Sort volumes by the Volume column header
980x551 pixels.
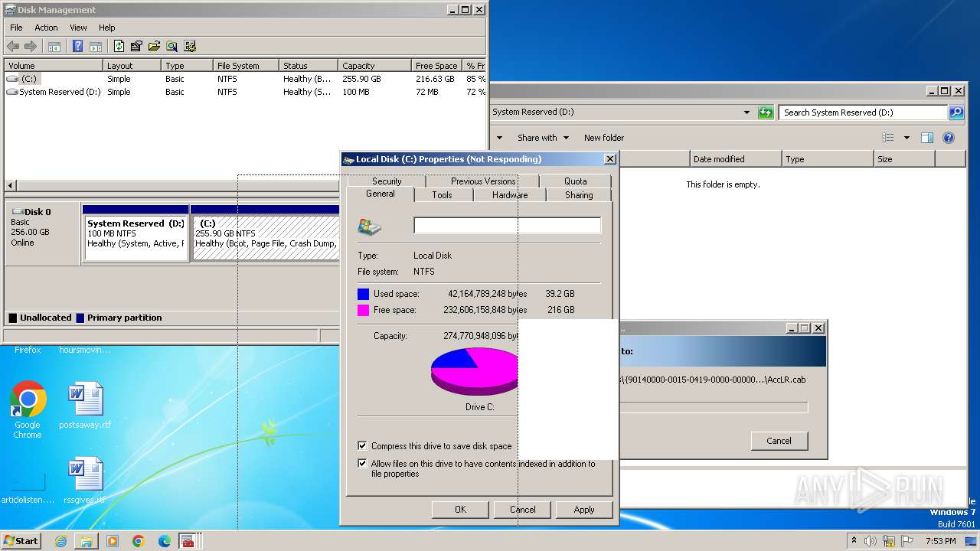(x=54, y=66)
